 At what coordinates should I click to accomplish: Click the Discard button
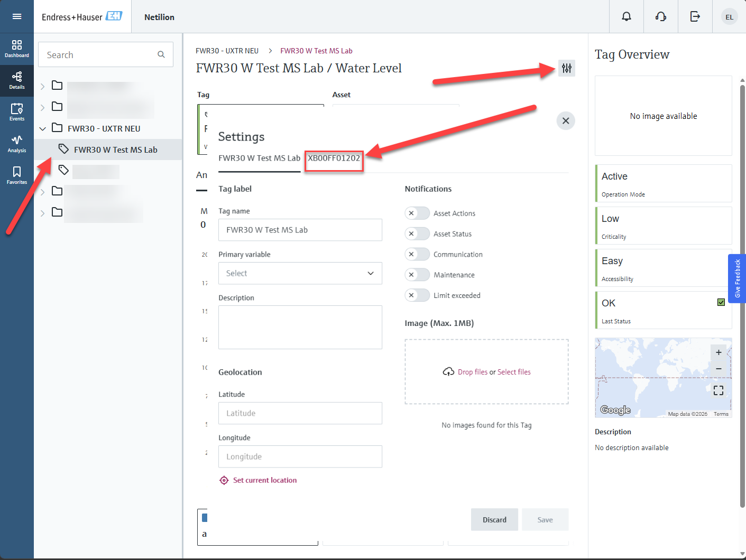click(x=494, y=520)
